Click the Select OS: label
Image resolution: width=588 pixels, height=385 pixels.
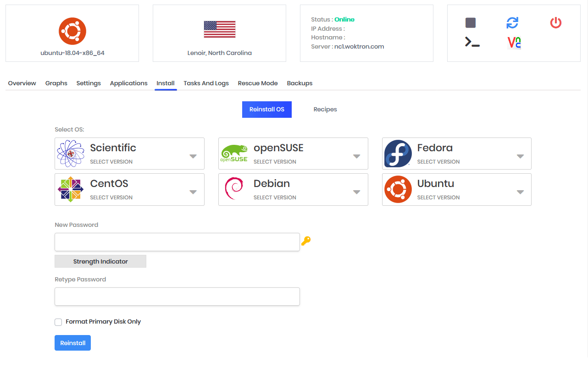coord(70,130)
